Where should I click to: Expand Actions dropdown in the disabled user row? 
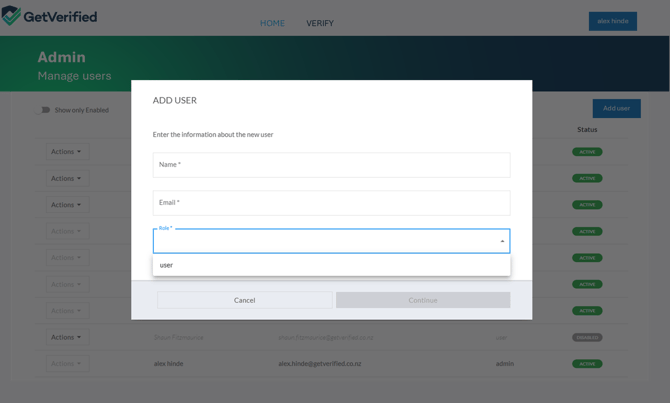click(x=66, y=337)
